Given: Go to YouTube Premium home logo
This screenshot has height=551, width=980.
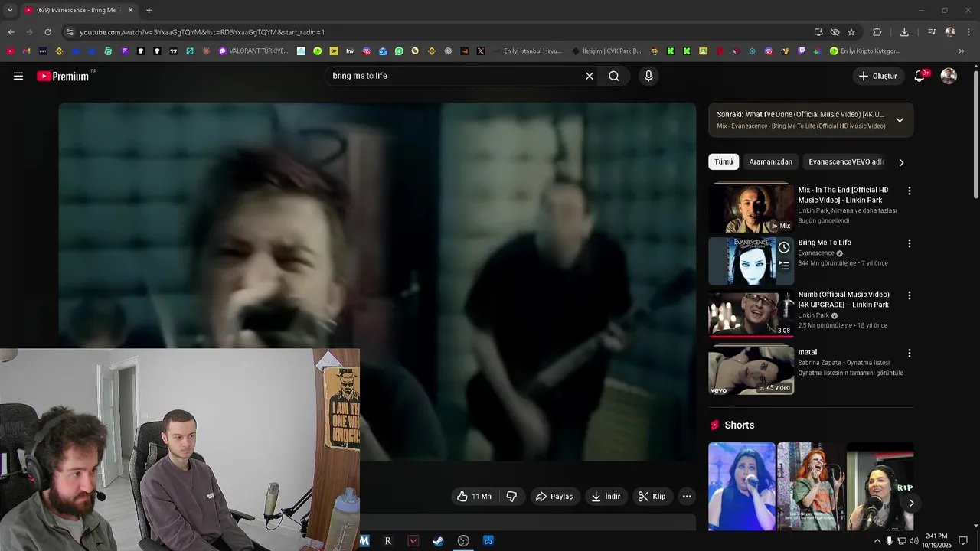Looking at the screenshot, I should pyautogui.click(x=64, y=76).
